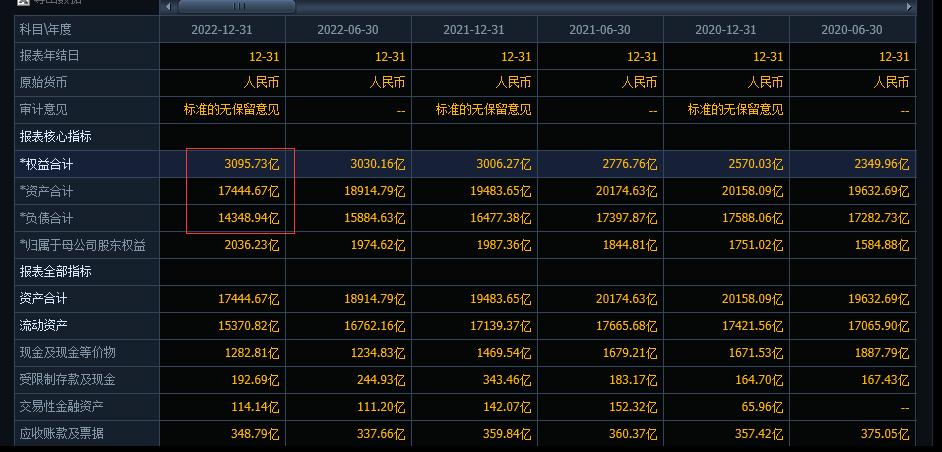942x452 pixels.
Task: Click the 报表全部指标 section label
Action: coord(55,271)
